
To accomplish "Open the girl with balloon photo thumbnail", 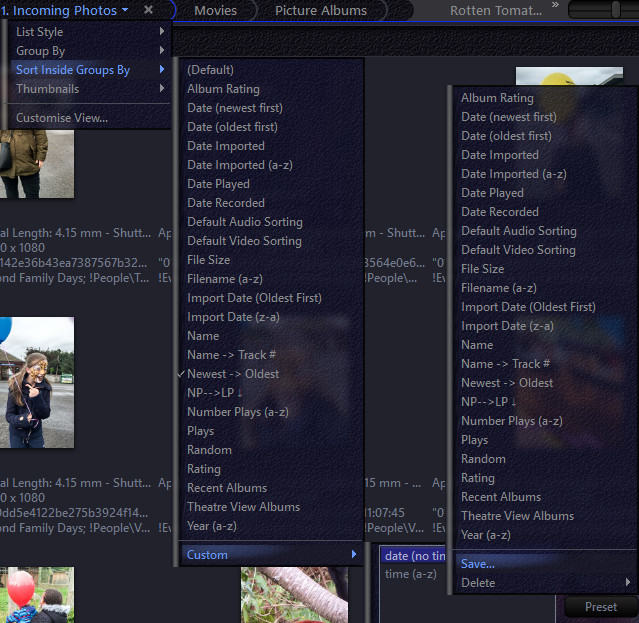I will tap(36, 382).
